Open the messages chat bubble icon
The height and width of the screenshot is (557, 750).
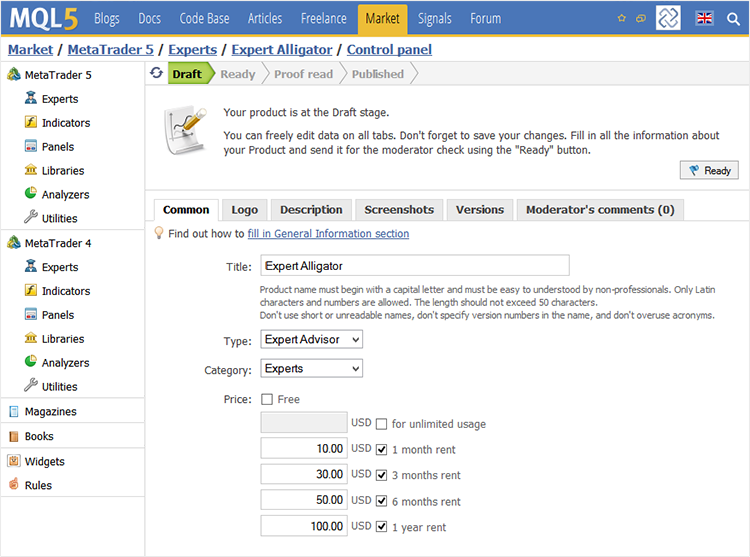640,18
